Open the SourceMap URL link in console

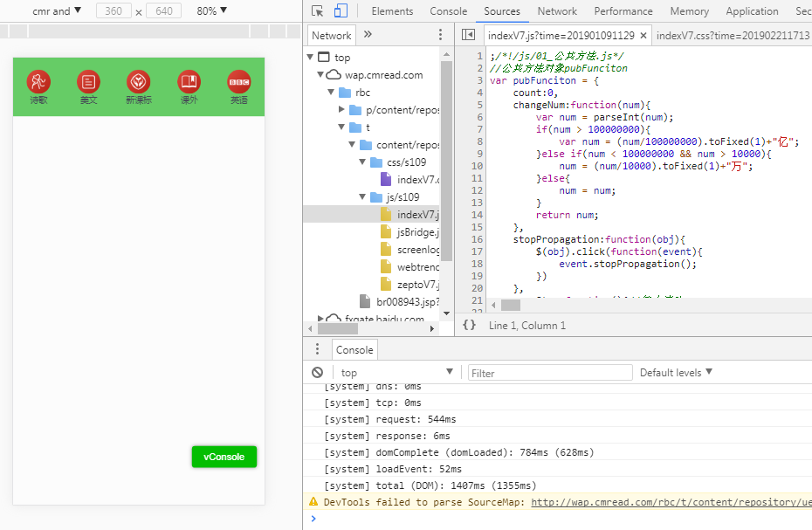(671, 502)
